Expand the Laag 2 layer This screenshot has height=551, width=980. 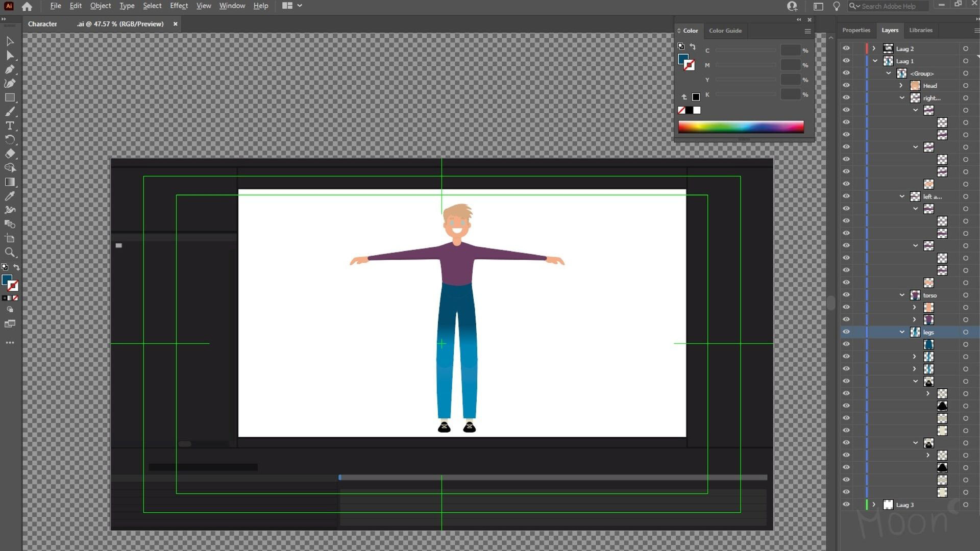tap(874, 48)
